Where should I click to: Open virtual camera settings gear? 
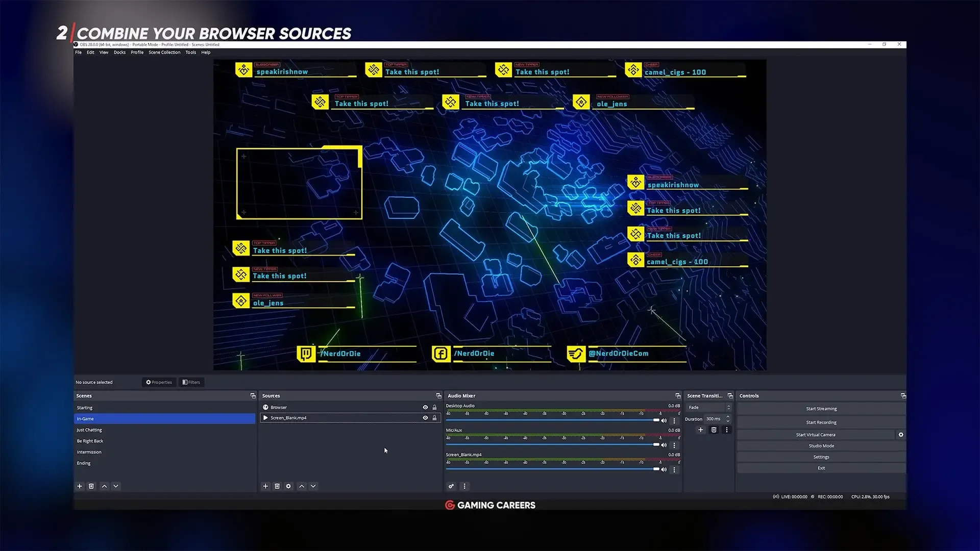point(901,435)
